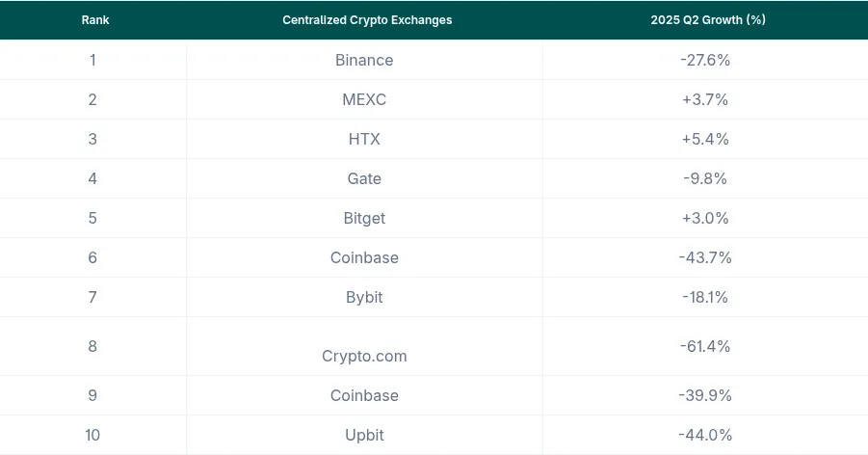868x455 pixels.
Task: Open the HTX exchange entry
Action: pyautogui.click(x=364, y=139)
